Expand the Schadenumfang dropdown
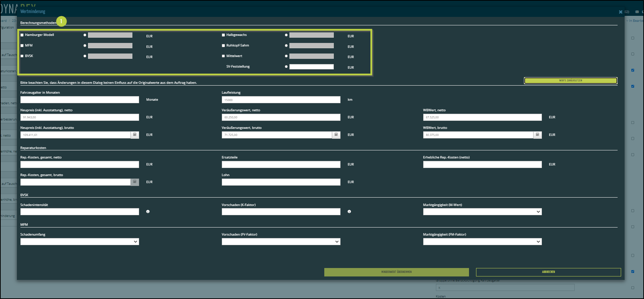Viewport: 644px width, 299px height. click(x=80, y=242)
